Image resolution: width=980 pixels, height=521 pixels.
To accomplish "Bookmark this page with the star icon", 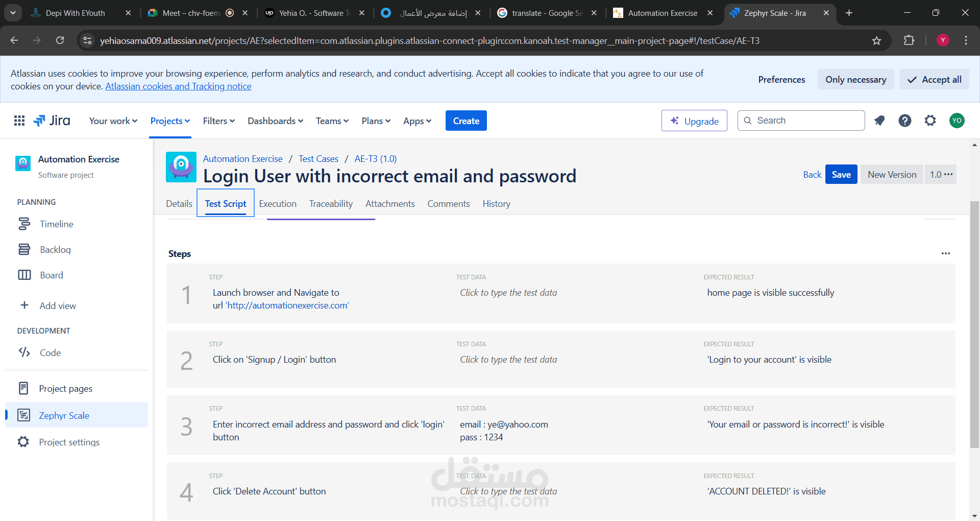I will [876, 40].
